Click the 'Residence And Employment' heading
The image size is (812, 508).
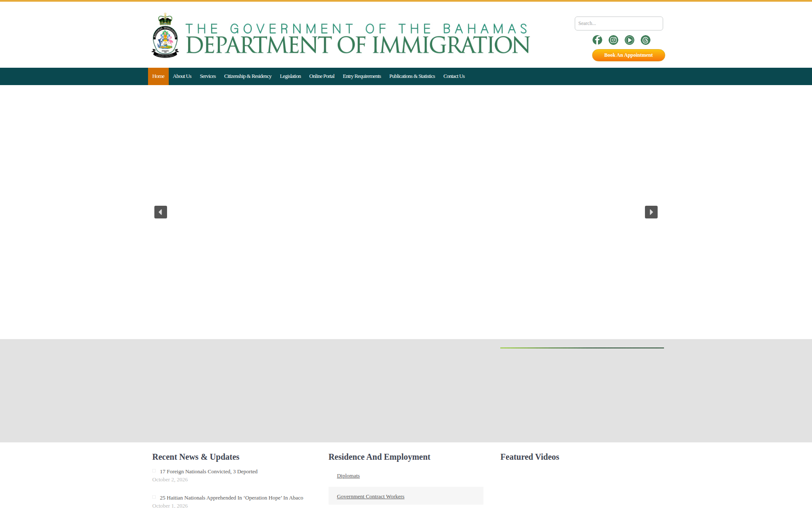click(x=379, y=457)
